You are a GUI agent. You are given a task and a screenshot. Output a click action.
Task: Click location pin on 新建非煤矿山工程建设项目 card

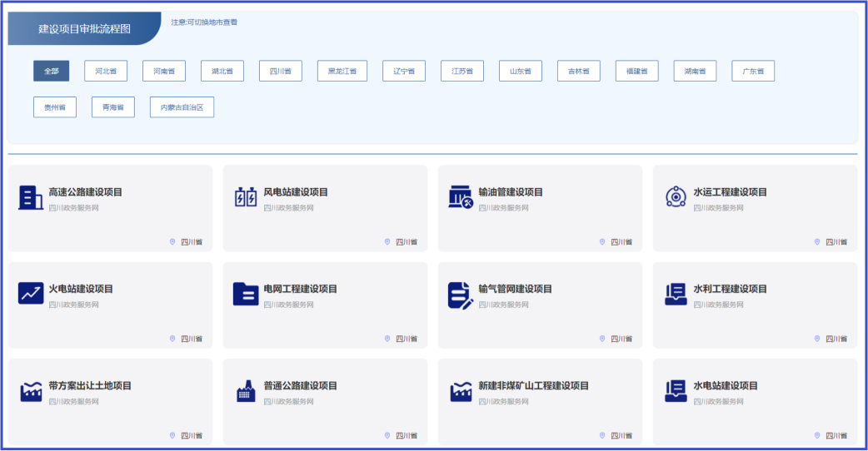point(602,435)
